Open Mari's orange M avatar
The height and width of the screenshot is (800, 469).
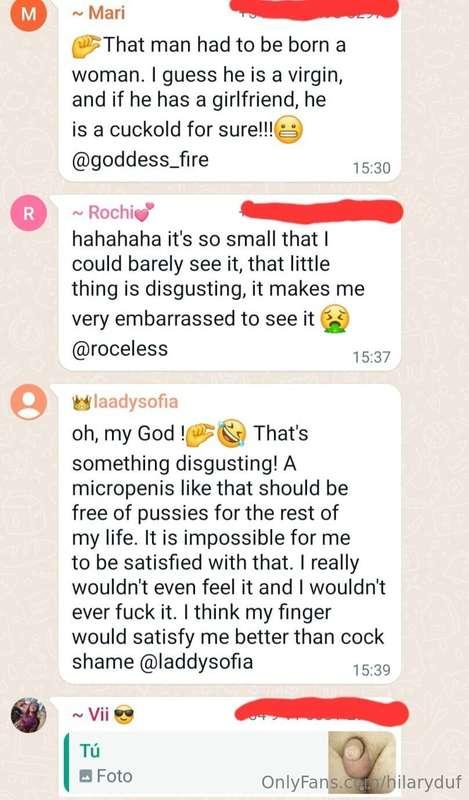point(29,13)
